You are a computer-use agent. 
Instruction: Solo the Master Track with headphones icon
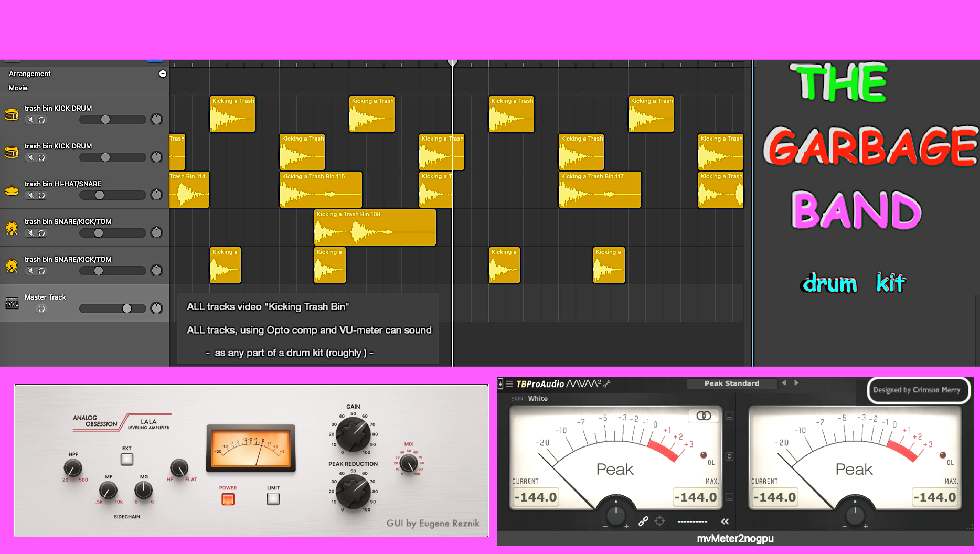coord(42,308)
